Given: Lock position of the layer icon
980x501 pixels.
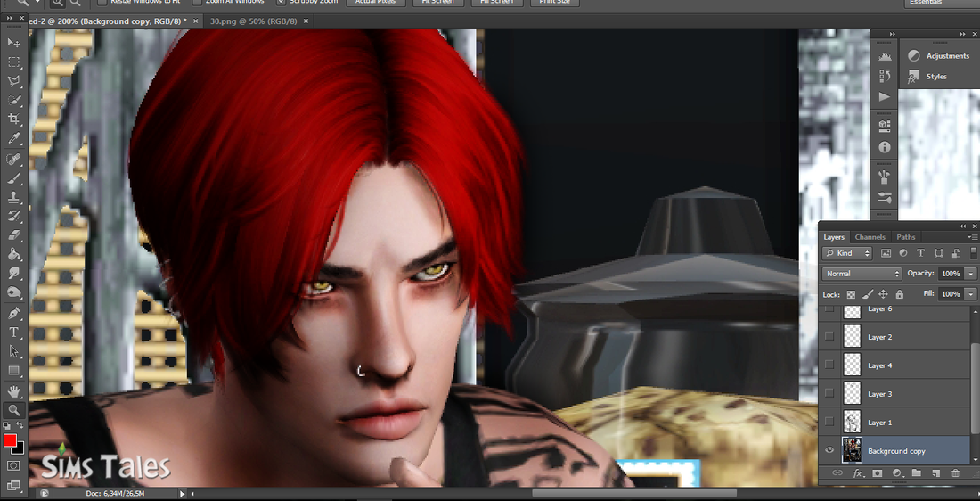Looking at the screenshot, I should click(x=883, y=294).
